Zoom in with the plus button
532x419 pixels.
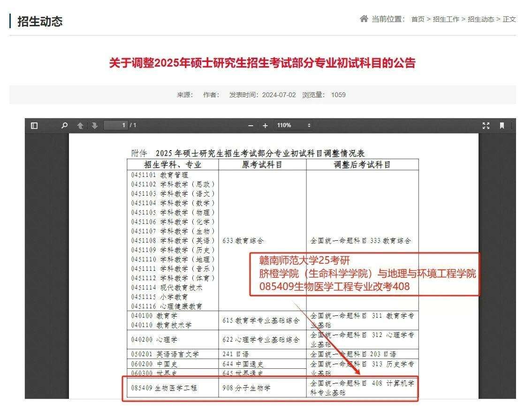[x=265, y=126]
